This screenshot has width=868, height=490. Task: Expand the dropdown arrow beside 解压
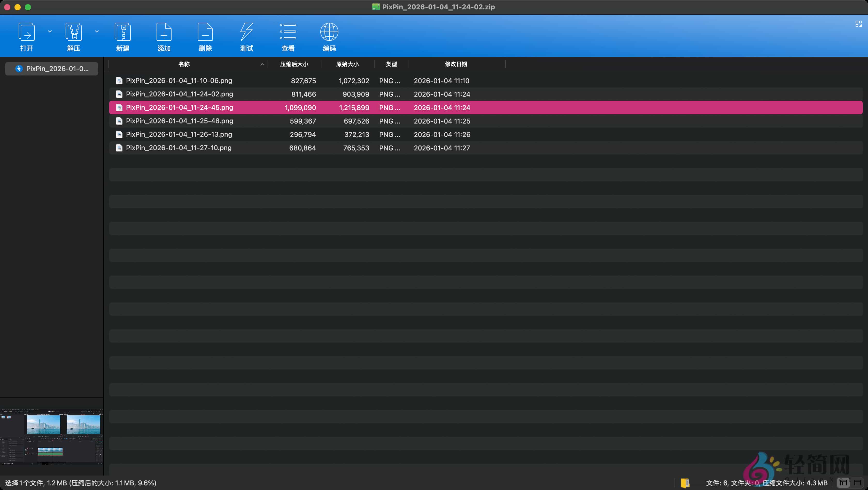pos(97,31)
